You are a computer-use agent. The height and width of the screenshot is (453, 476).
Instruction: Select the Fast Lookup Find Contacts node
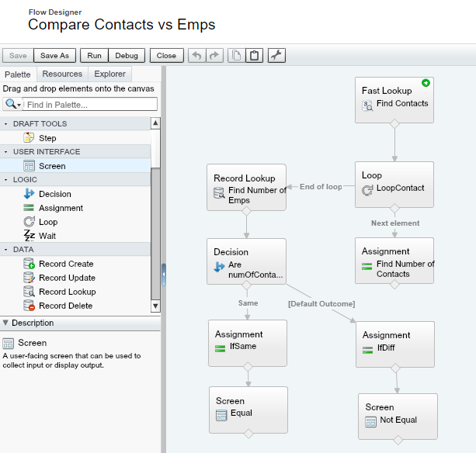(x=394, y=99)
